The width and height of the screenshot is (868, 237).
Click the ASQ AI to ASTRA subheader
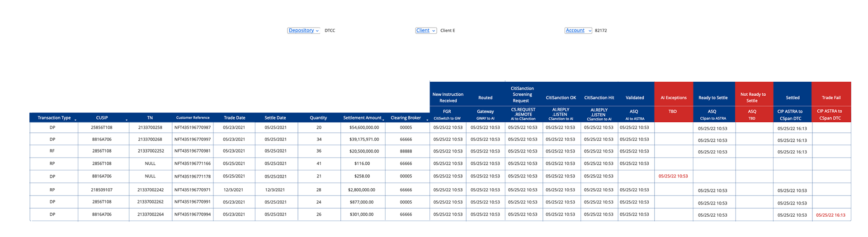635,114
